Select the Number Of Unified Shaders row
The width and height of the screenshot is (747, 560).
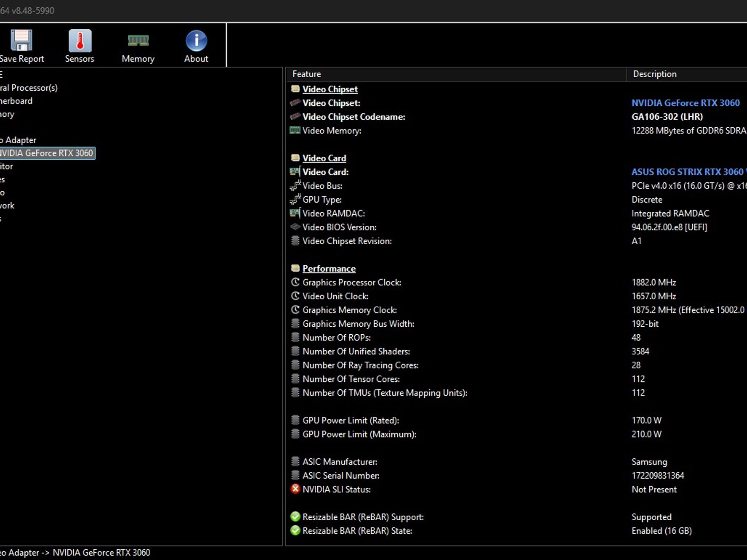coord(516,351)
